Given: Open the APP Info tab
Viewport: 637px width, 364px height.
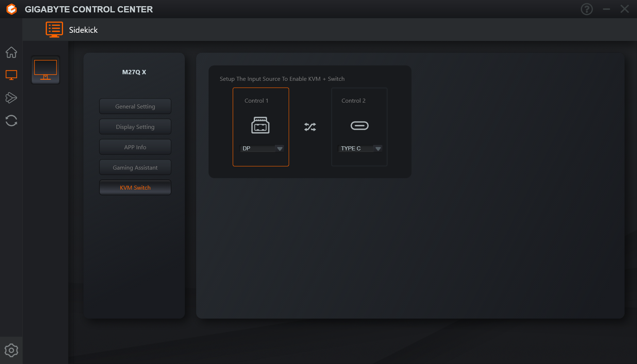Looking at the screenshot, I should (x=135, y=147).
